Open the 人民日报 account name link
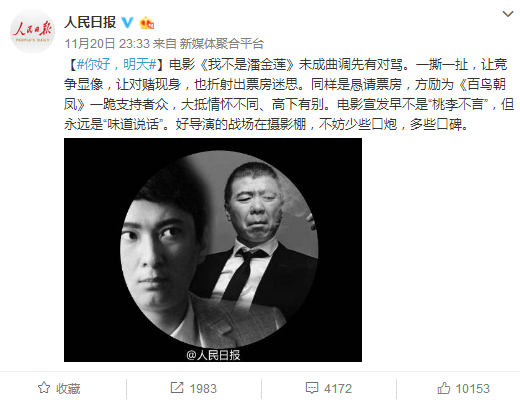 tap(90, 22)
